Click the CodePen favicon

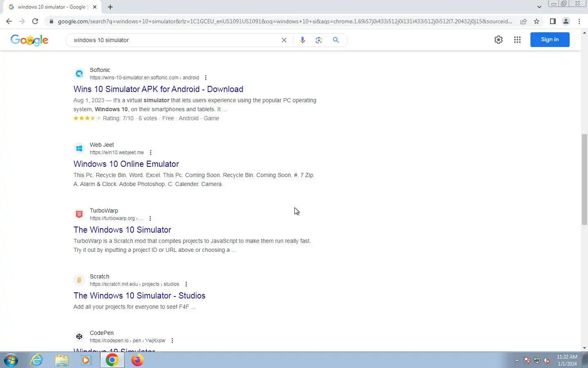(x=79, y=337)
